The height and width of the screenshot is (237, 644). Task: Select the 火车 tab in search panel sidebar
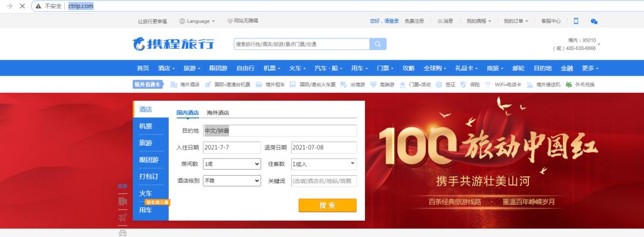(151, 193)
